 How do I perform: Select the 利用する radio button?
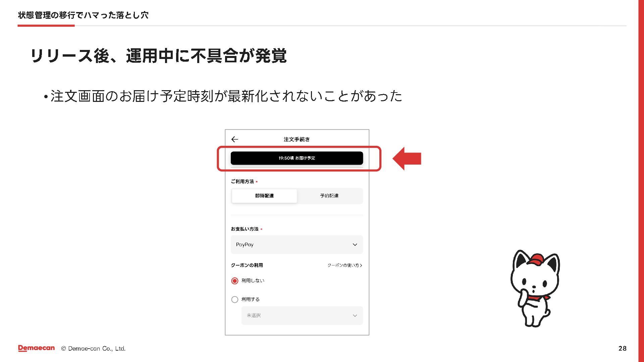pyautogui.click(x=235, y=300)
